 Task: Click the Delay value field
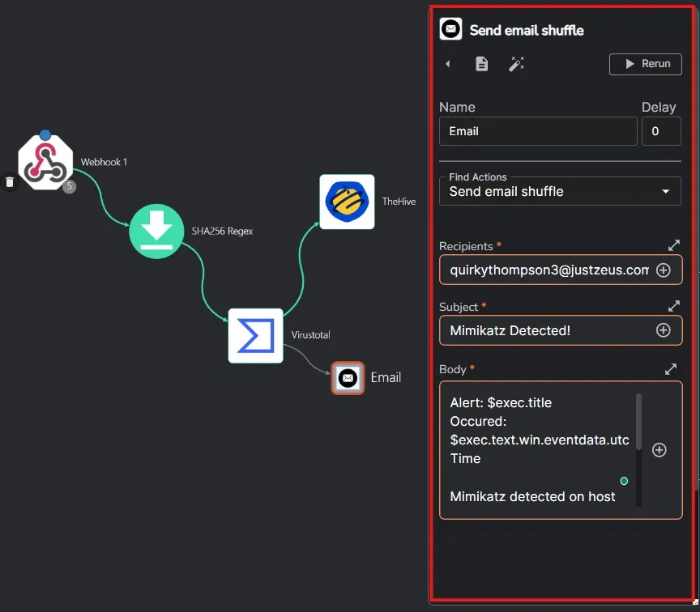click(661, 131)
